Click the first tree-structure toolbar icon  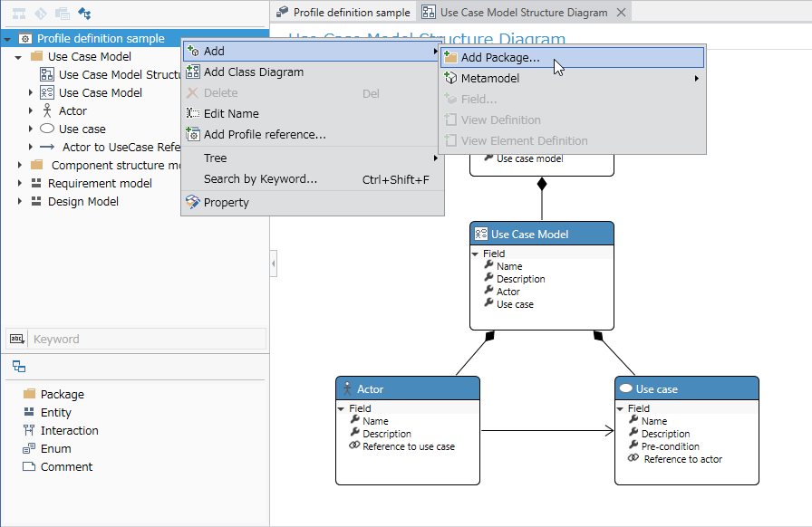click(x=19, y=14)
